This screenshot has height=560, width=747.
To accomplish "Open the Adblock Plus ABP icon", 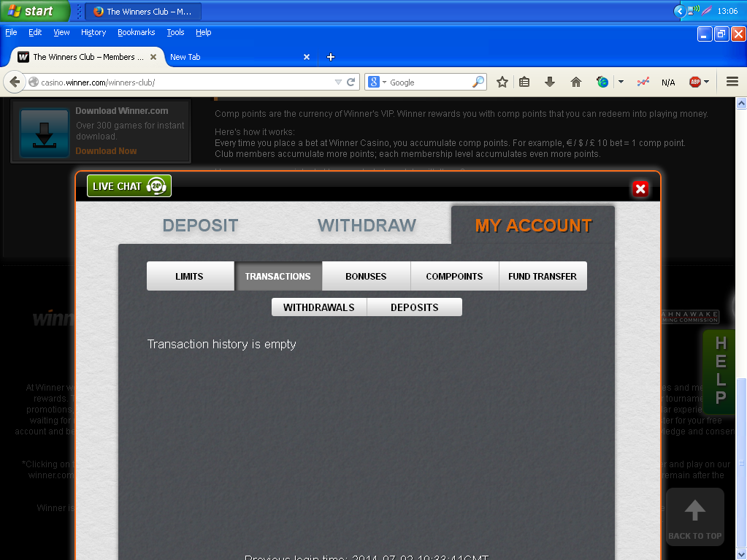I will 695,83.
